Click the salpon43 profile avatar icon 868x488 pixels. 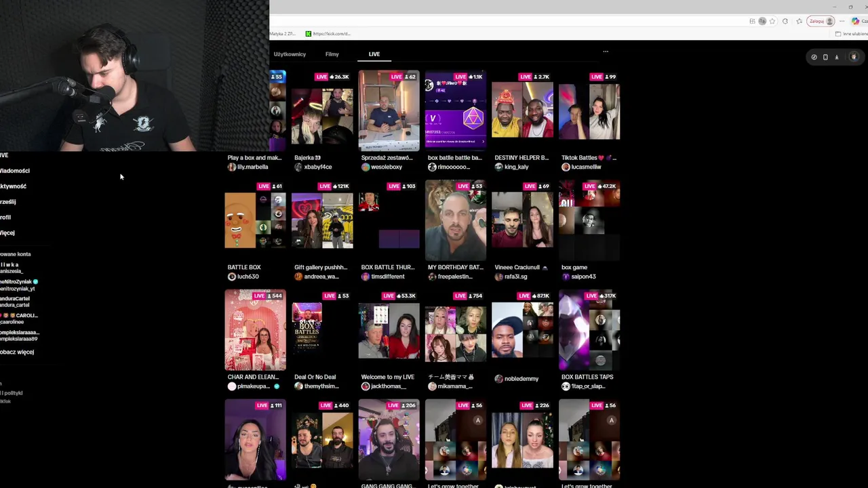click(566, 277)
